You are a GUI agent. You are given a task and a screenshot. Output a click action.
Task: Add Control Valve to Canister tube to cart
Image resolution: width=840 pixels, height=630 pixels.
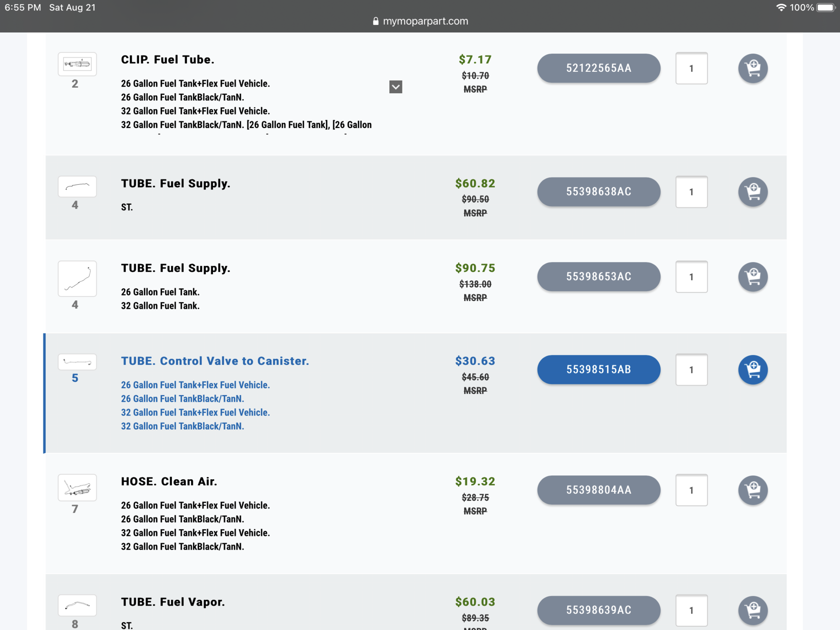753,370
